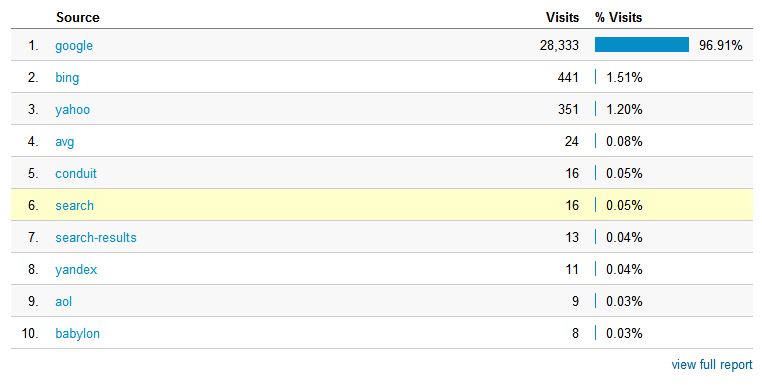Click the view full report link
The height and width of the screenshot is (386, 762).
(712, 365)
